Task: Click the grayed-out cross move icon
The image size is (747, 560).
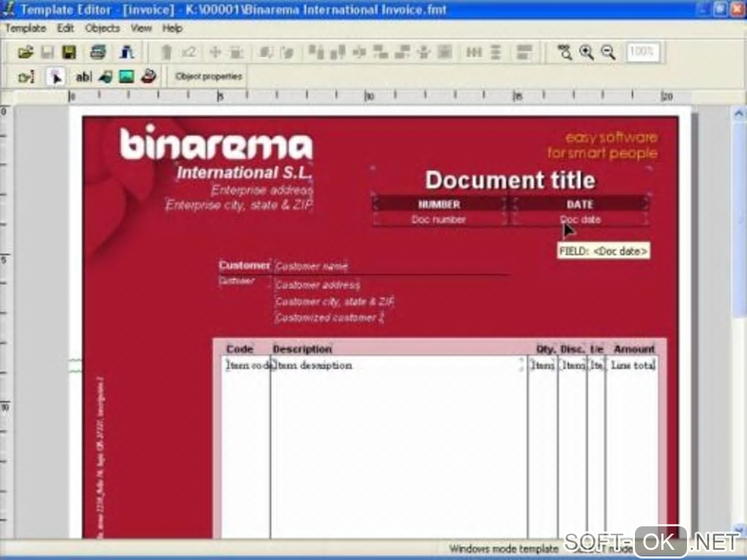Action: [x=215, y=52]
